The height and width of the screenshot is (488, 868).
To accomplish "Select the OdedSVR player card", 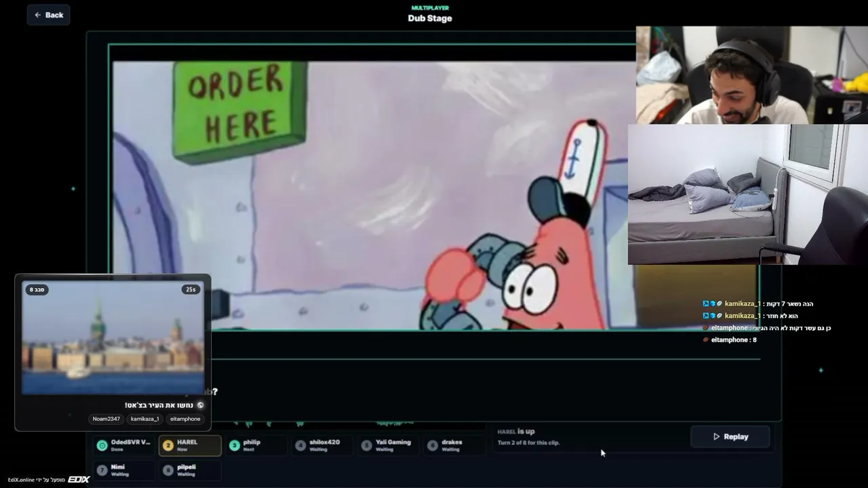I will point(124,445).
